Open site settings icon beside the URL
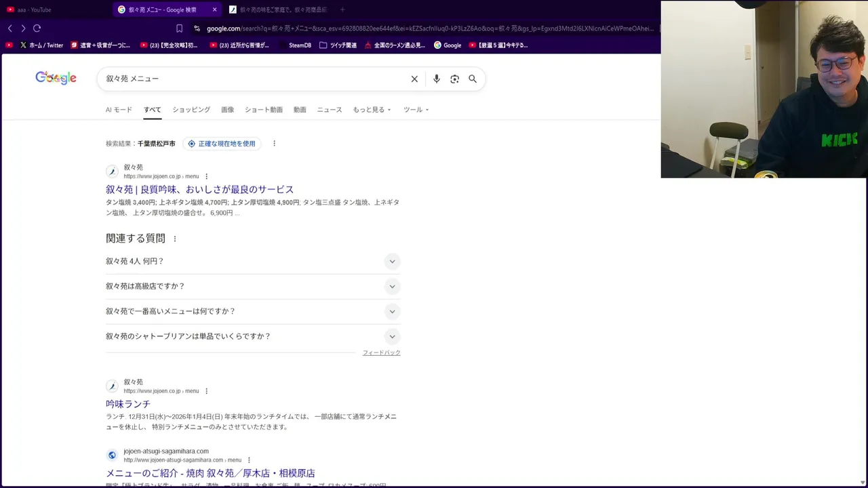The height and width of the screenshot is (488, 868). (x=197, y=28)
